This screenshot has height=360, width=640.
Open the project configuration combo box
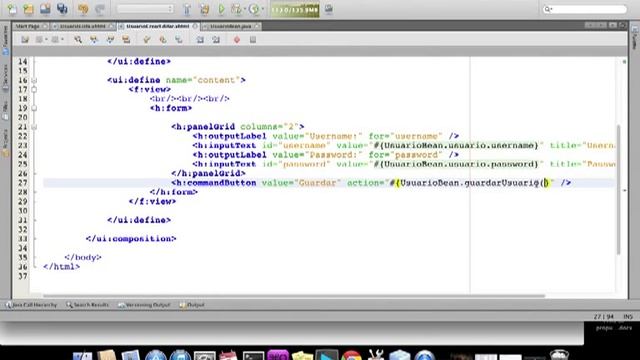coord(145,9)
